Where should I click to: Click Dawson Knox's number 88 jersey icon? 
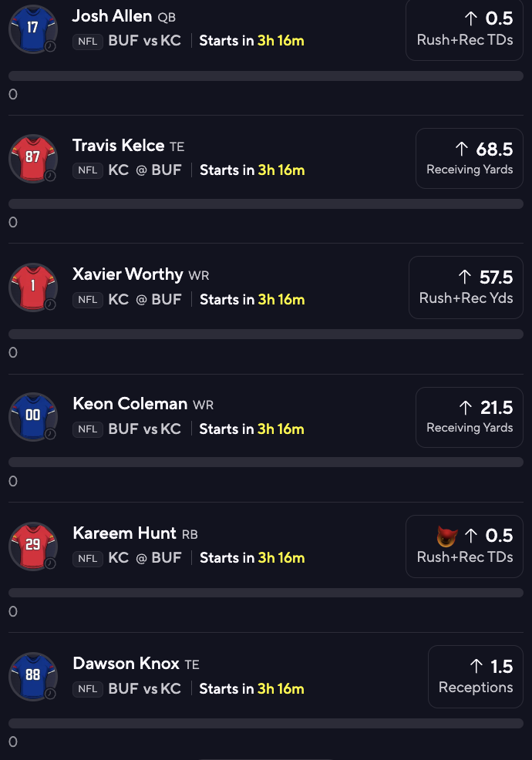pos(32,676)
